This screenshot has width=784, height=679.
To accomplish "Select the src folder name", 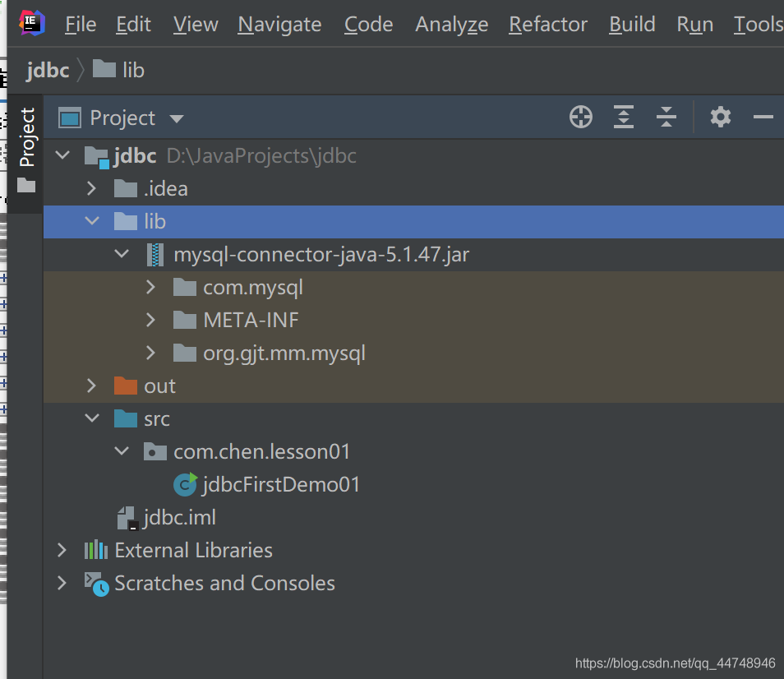I will (156, 419).
